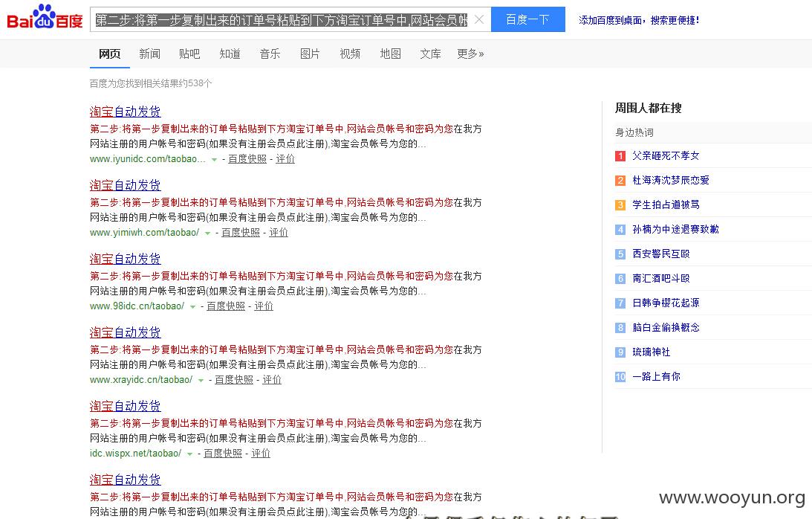The height and width of the screenshot is (519, 812).
Task: Open the 地图 tab
Action: [x=391, y=54]
